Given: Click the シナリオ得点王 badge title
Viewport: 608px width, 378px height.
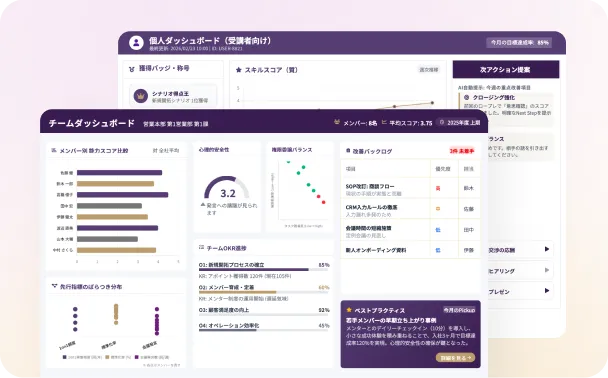Looking at the screenshot, I should tap(170, 93).
